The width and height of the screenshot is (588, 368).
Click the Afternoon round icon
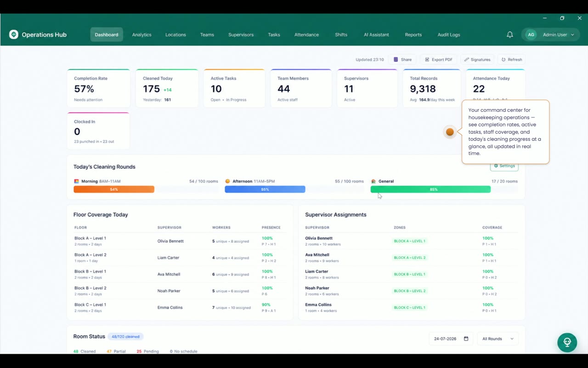pyautogui.click(x=227, y=181)
